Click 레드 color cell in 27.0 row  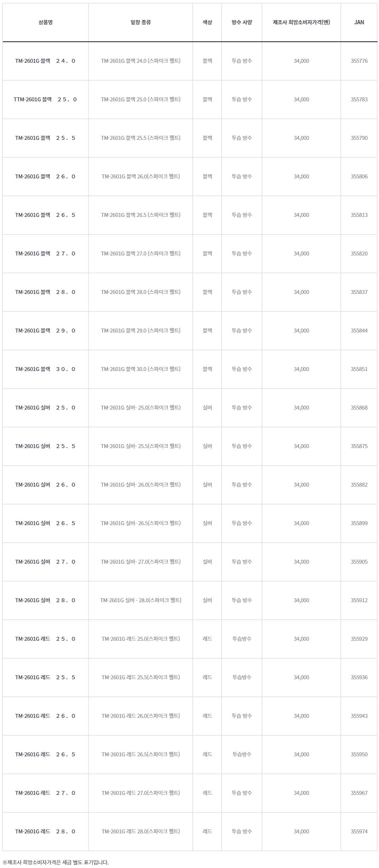(207, 793)
